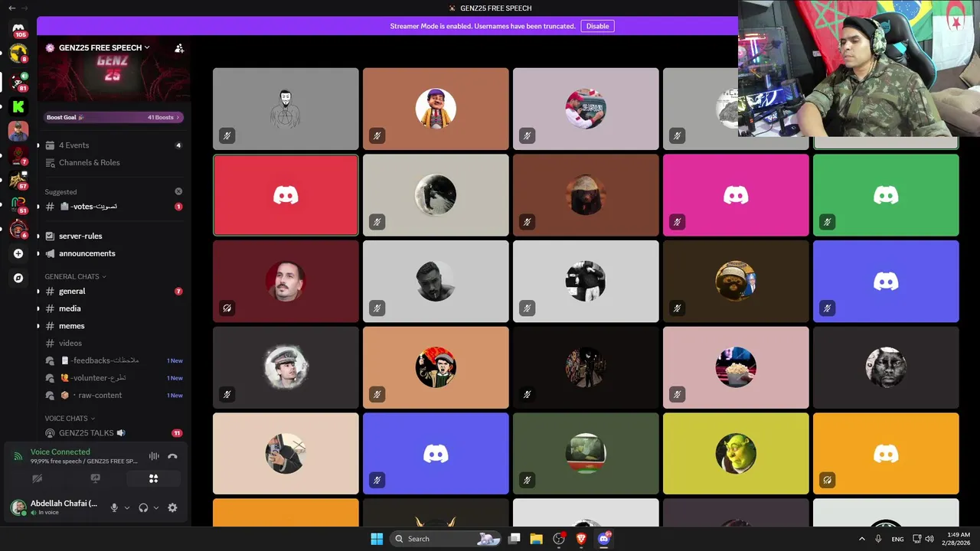Open the raw-content forum channel
The height and width of the screenshot is (551, 980).
click(x=113, y=395)
